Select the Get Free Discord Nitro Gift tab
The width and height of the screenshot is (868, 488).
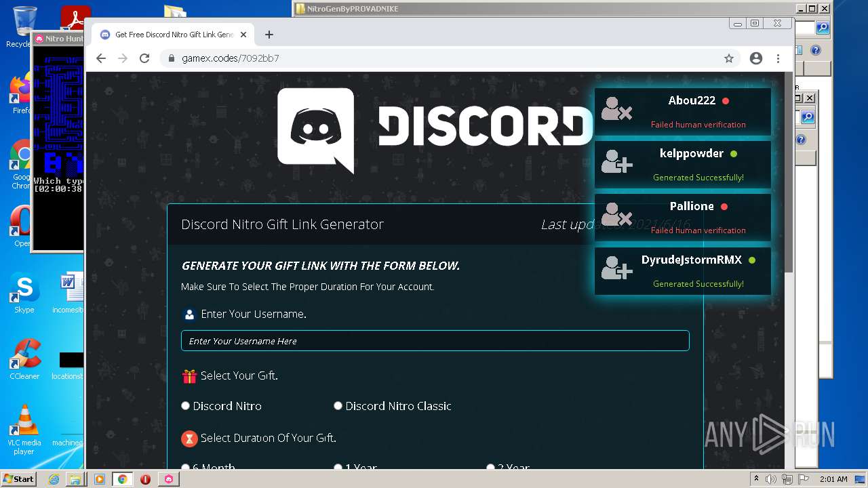tap(174, 35)
